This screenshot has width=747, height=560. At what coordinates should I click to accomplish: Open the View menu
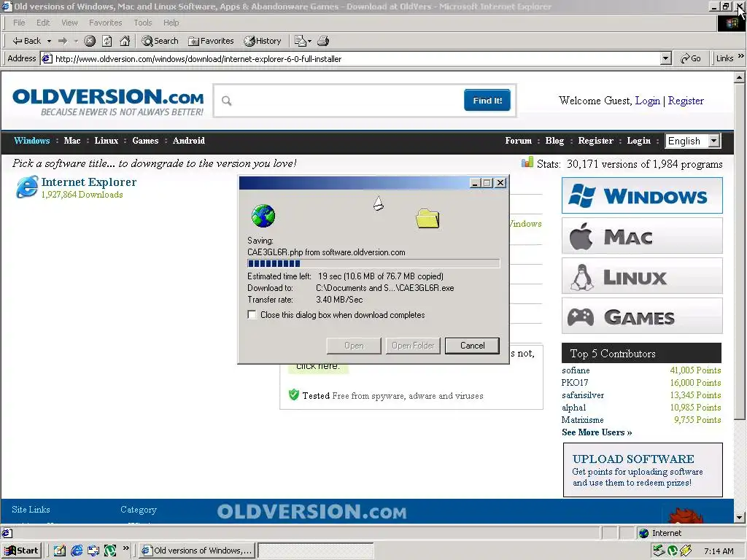coord(69,23)
